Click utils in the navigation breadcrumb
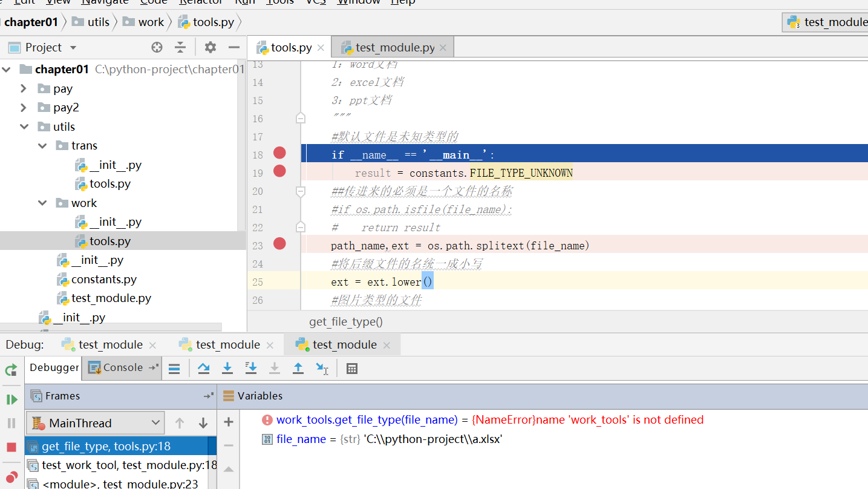This screenshot has width=868, height=489. [91, 22]
